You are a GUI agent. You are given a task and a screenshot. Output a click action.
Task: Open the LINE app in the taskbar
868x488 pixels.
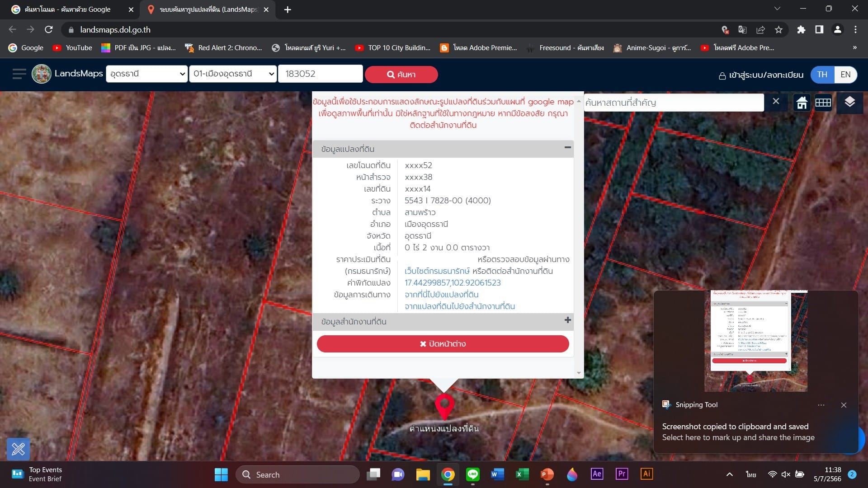pyautogui.click(x=473, y=474)
